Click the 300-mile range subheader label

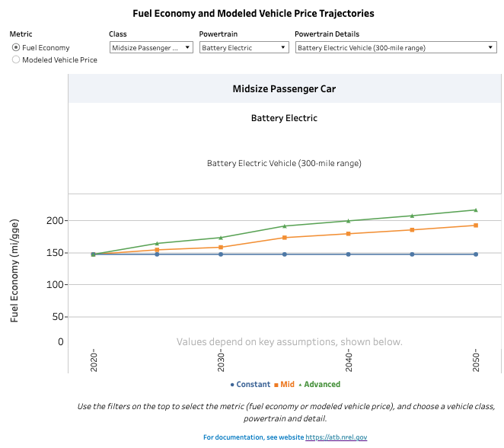point(284,163)
